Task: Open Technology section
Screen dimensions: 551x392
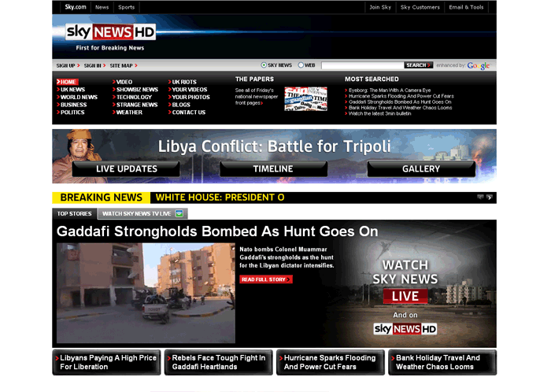Action: (x=132, y=98)
